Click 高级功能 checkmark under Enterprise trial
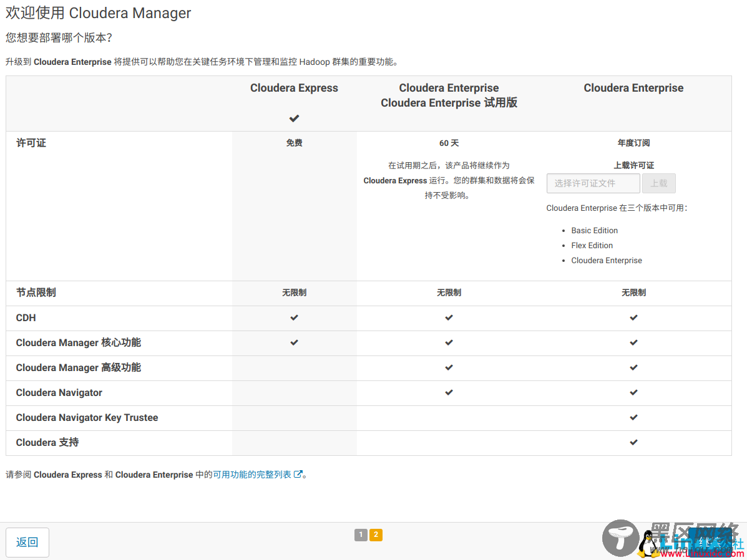 (449, 368)
